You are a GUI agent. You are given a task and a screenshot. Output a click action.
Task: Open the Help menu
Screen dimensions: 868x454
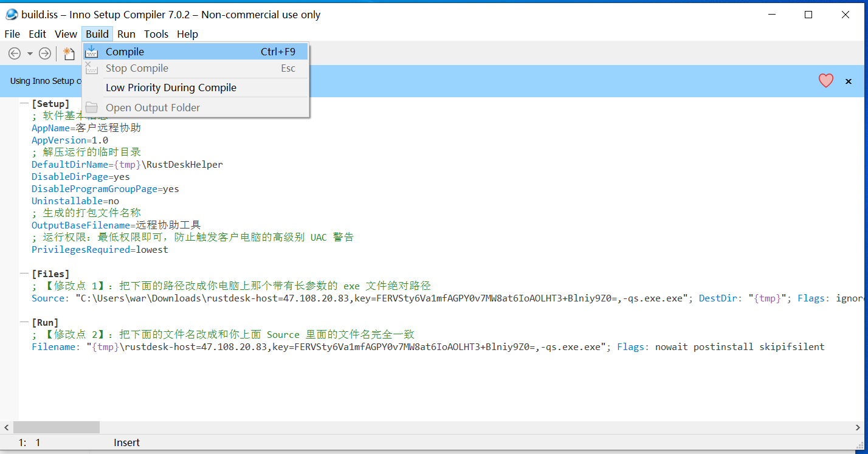(x=187, y=34)
